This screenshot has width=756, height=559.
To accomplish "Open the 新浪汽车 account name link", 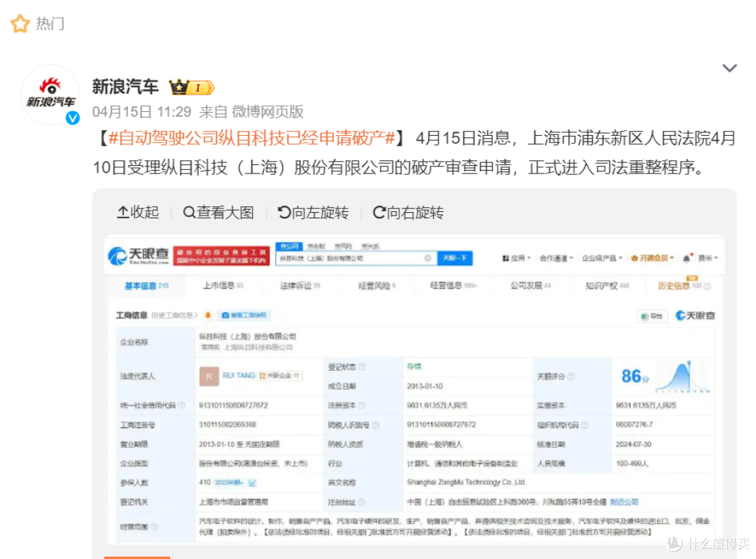I will (125, 87).
